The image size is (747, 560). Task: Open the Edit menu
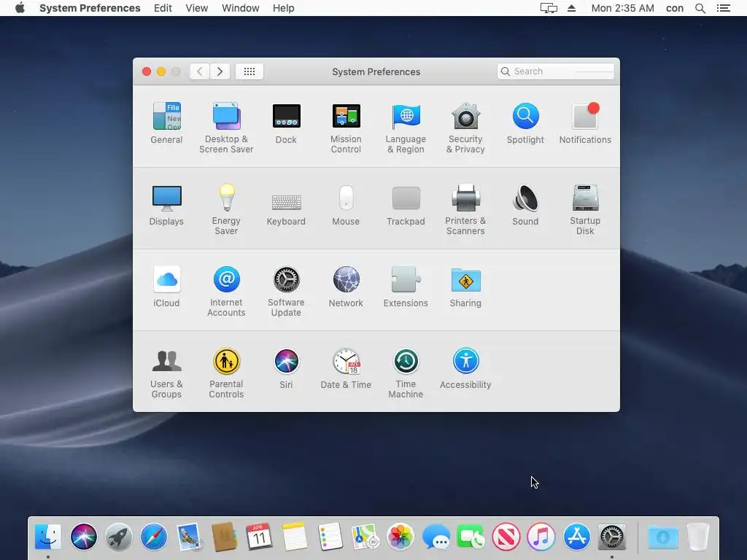click(x=163, y=8)
